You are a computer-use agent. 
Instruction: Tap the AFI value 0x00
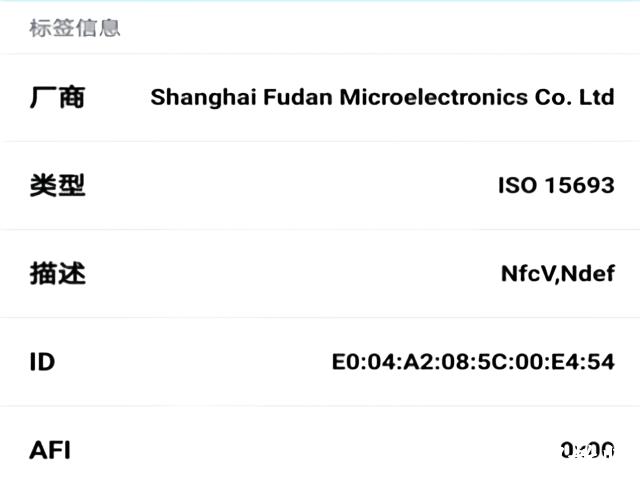click(587, 450)
